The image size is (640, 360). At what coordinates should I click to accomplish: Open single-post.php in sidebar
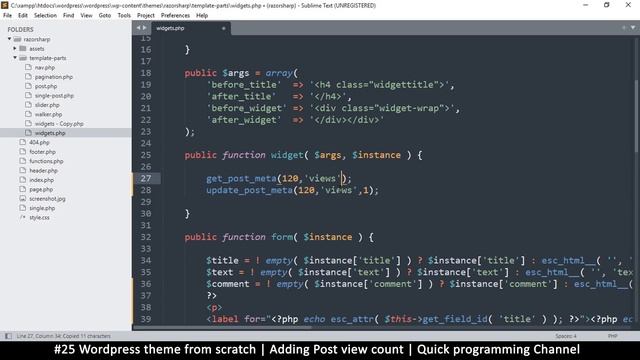point(54,96)
